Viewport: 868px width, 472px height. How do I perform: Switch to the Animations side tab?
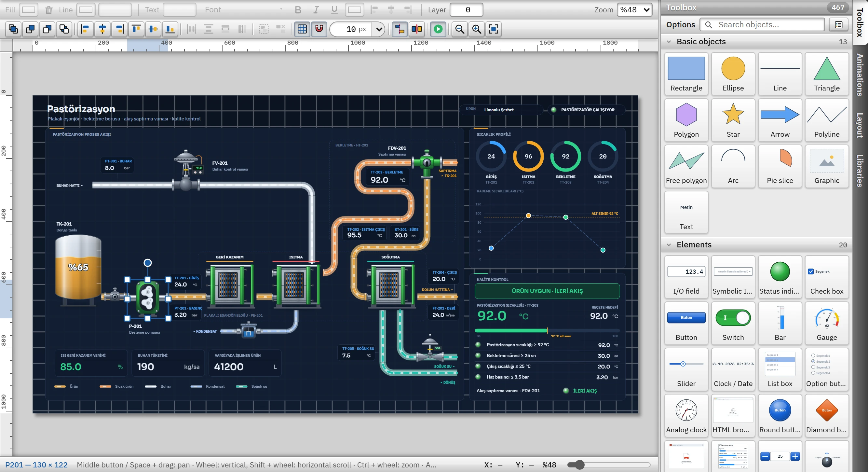860,75
